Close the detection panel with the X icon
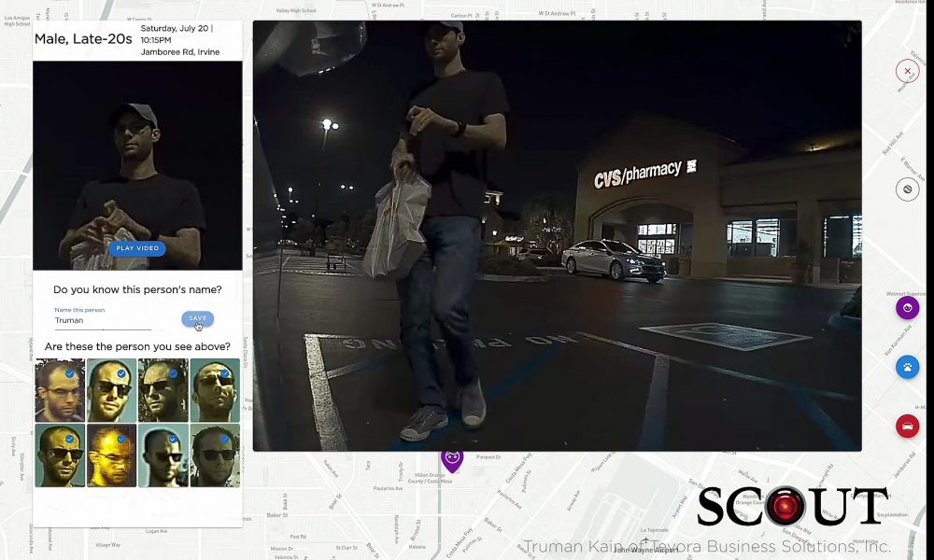 [x=907, y=72]
